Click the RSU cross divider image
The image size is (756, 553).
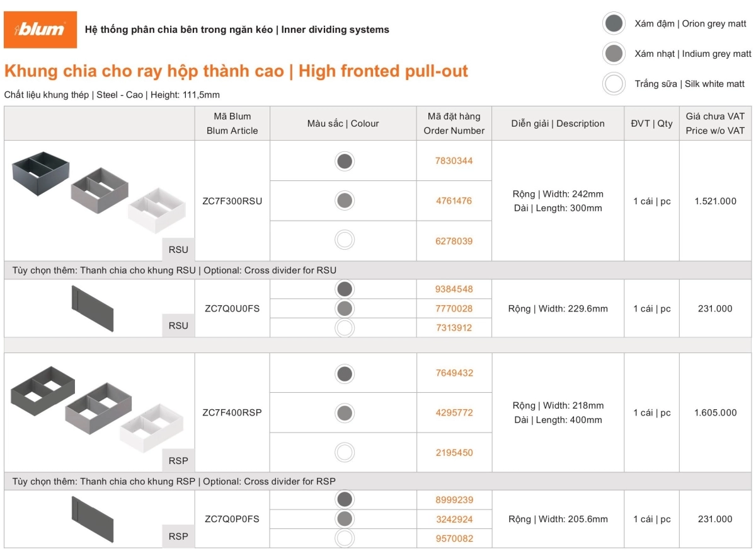[93, 308]
